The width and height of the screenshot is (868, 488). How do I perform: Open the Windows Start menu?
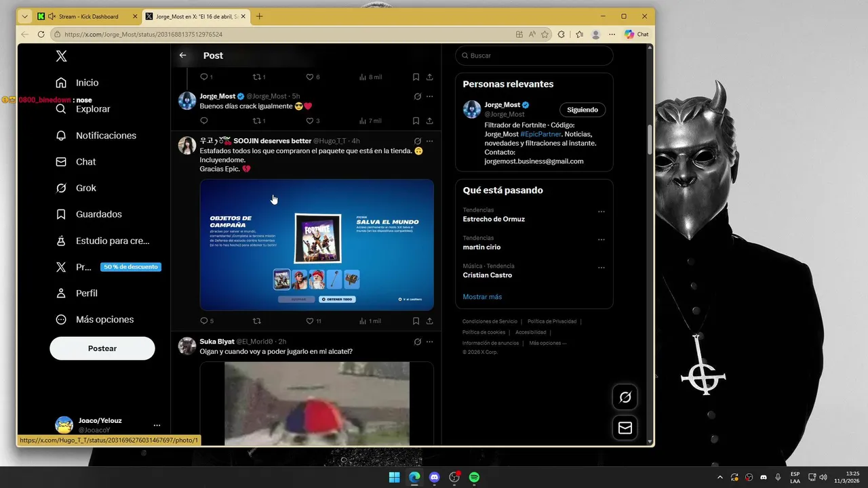click(394, 477)
